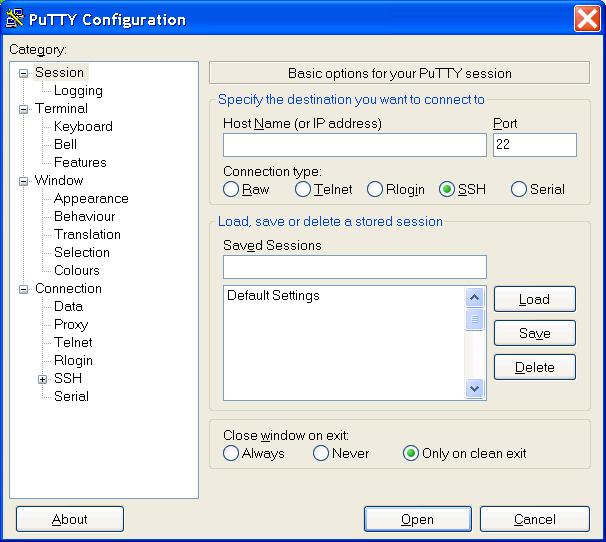This screenshot has width=606, height=542.
Task: Open the Logging category
Action: (x=78, y=90)
